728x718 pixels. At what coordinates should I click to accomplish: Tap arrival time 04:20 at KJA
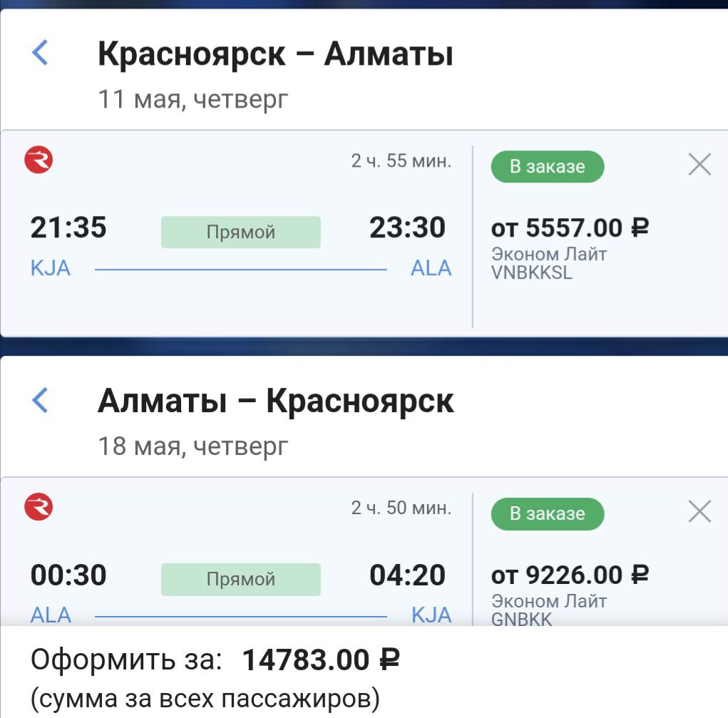407,575
